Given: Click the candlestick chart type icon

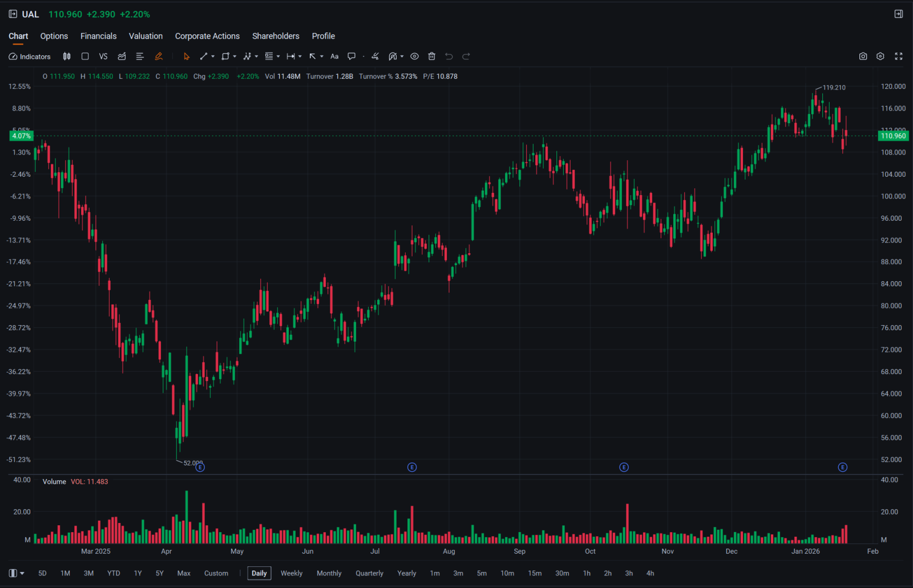Looking at the screenshot, I should tap(67, 56).
